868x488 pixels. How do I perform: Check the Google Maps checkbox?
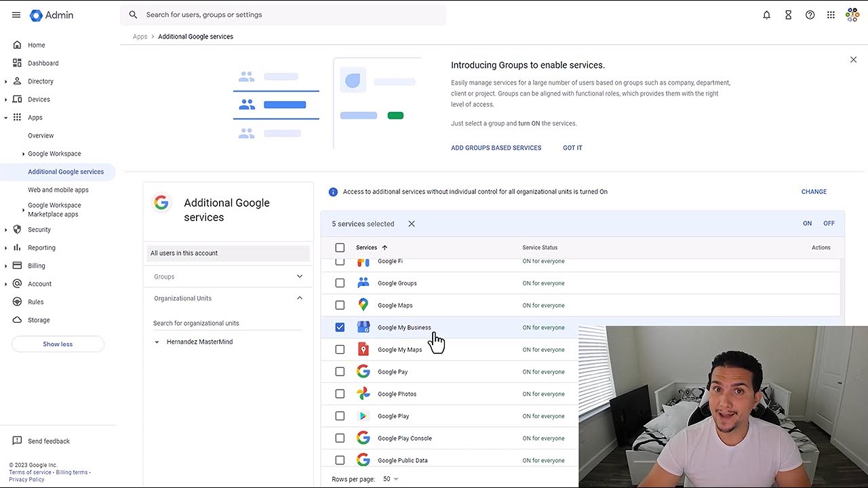coord(340,305)
